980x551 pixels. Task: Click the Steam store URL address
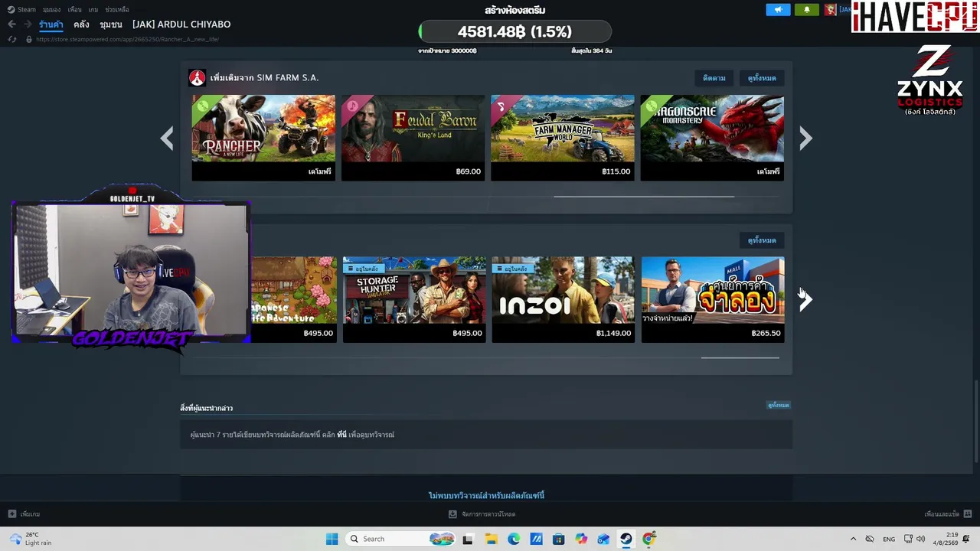pos(128,39)
